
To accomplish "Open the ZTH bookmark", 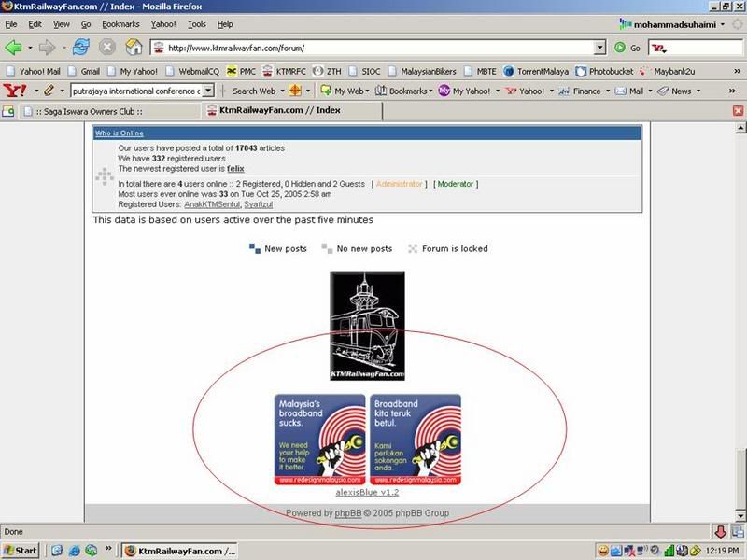I will pos(327,72).
